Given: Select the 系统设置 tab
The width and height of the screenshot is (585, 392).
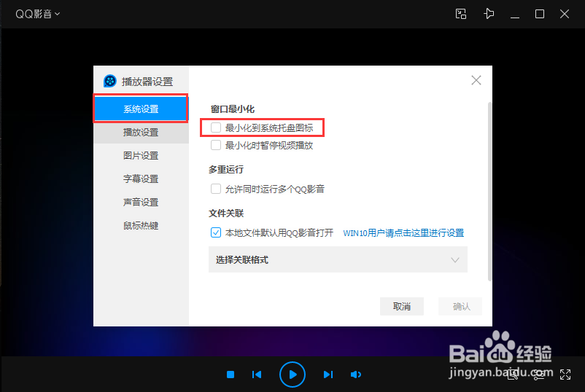Looking at the screenshot, I should [141, 109].
